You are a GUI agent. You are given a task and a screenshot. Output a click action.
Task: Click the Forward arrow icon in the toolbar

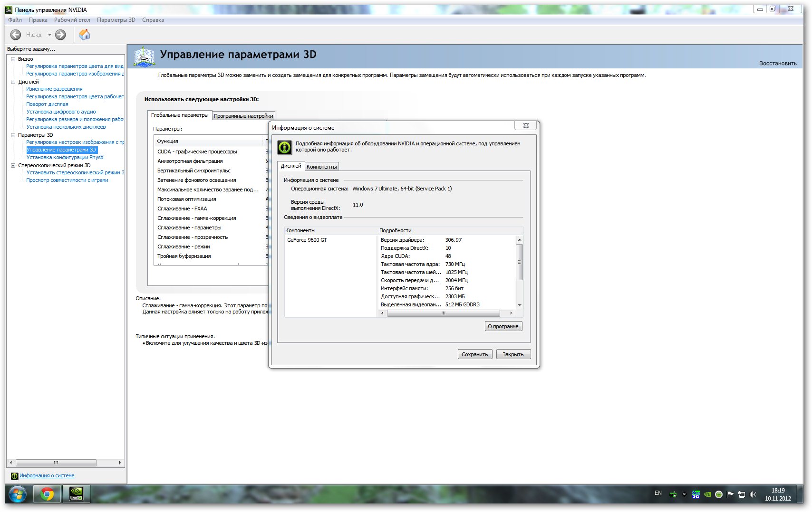click(60, 35)
